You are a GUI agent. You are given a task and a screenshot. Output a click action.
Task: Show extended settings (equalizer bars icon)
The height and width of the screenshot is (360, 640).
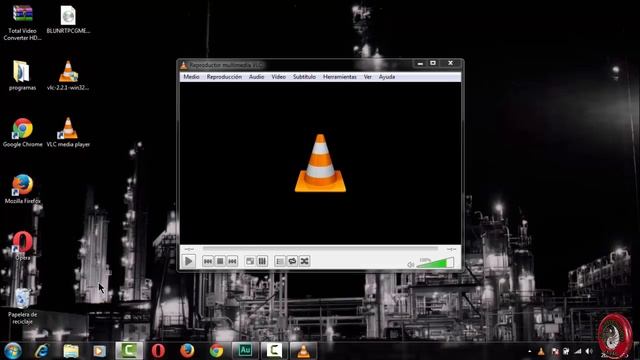262,261
